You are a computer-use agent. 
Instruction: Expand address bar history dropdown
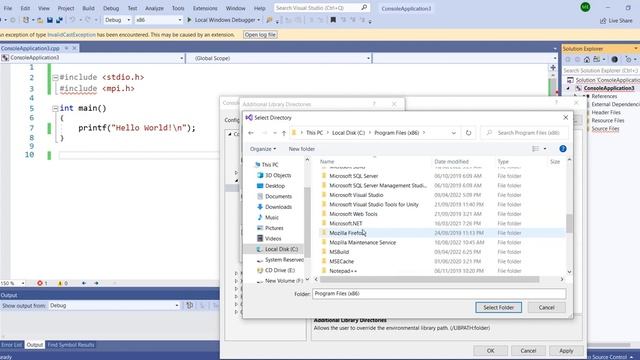[x=453, y=133]
